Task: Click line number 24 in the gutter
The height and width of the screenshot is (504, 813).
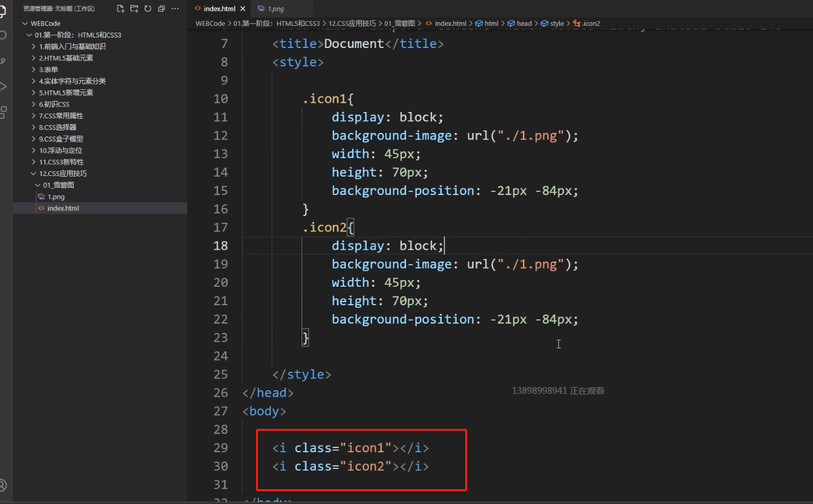Action: click(x=220, y=356)
